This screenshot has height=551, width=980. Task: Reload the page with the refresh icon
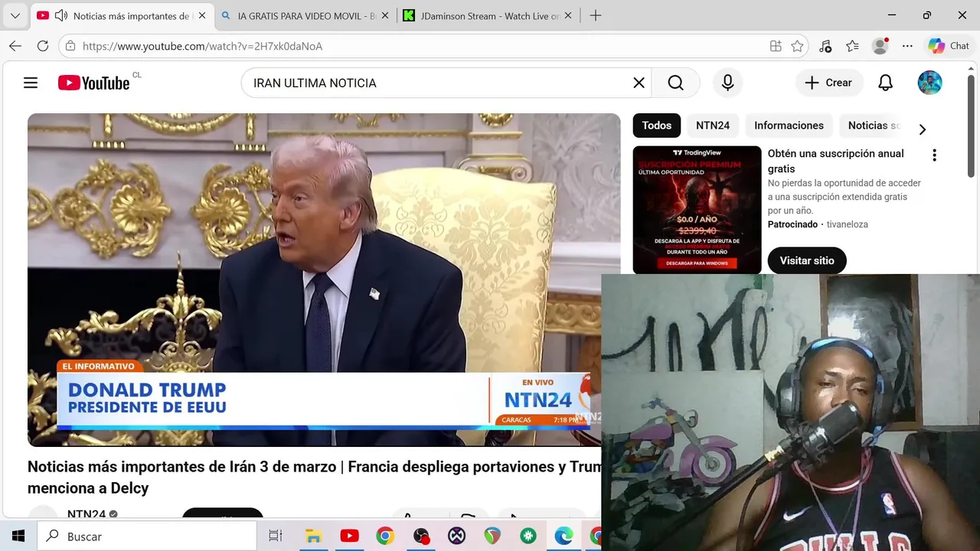click(43, 46)
